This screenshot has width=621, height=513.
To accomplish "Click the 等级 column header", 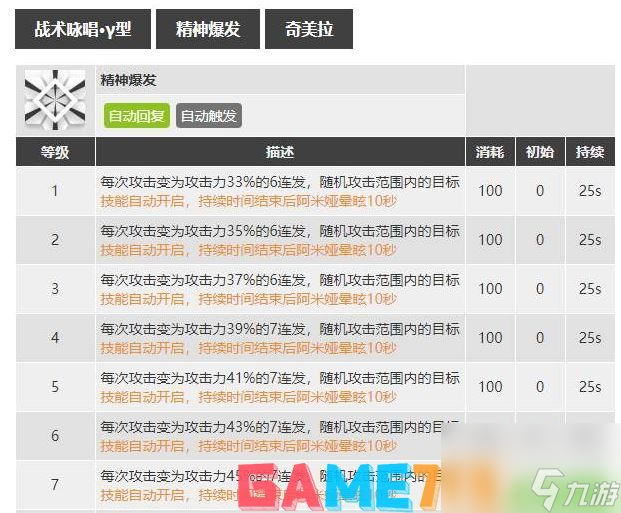I will click(55, 152).
